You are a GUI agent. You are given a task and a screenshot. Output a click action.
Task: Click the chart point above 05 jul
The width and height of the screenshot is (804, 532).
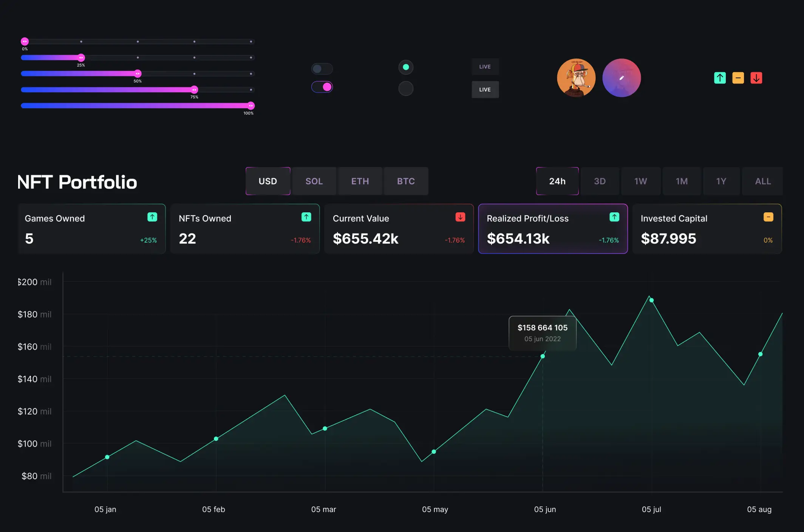coord(651,300)
